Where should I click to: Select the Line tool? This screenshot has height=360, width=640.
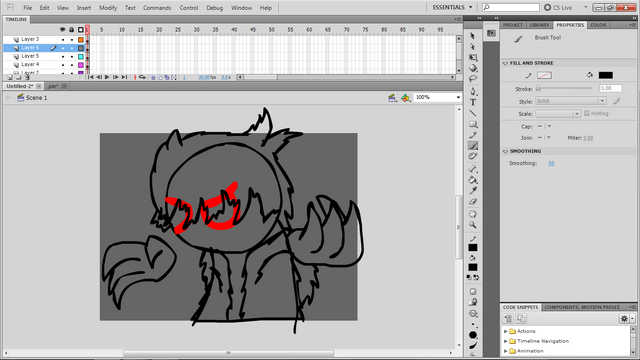473,113
